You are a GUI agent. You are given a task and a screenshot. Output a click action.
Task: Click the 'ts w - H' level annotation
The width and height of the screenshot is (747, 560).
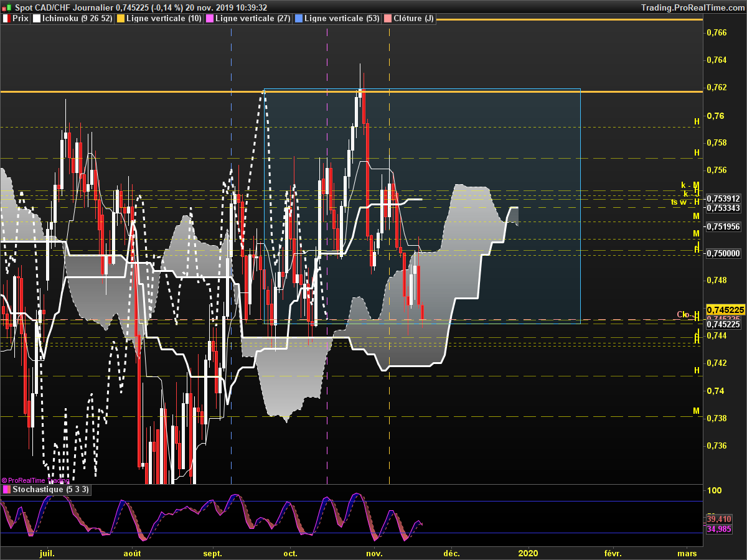coord(685,202)
